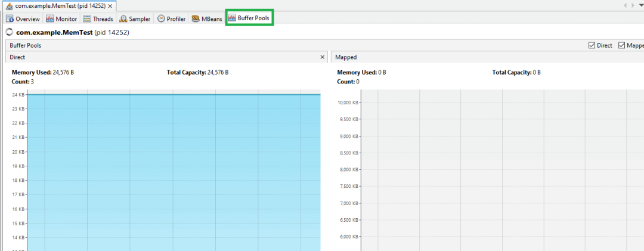This screenshot has width=644, height=251.
Task: Open the Threads tab
Action: [x=98, y=19]
